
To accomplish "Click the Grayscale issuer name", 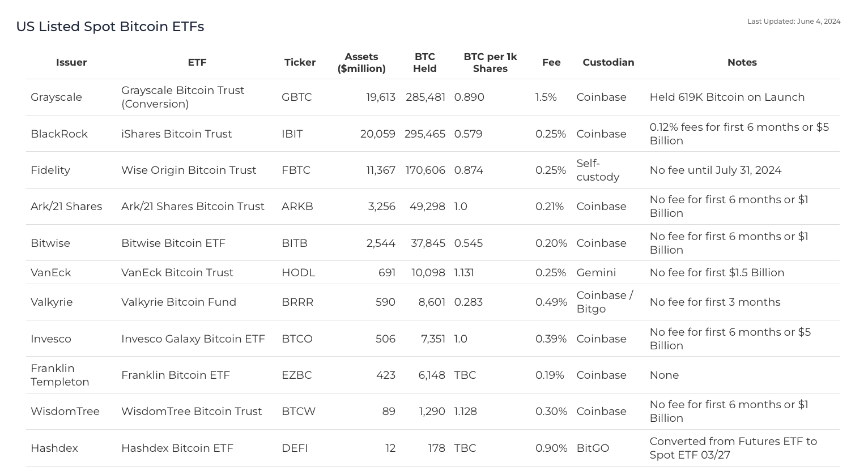I will pyautogui.click(x=56, y=97).
